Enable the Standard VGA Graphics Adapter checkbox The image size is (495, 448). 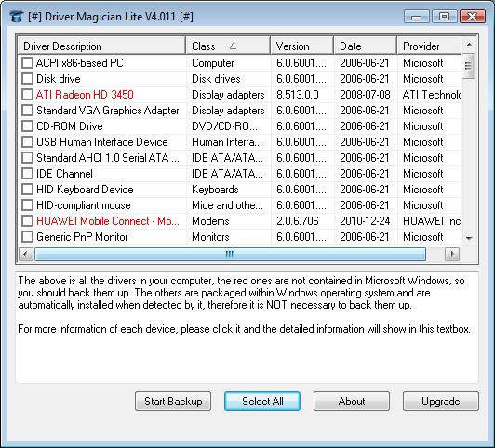(x=28, y=111)
